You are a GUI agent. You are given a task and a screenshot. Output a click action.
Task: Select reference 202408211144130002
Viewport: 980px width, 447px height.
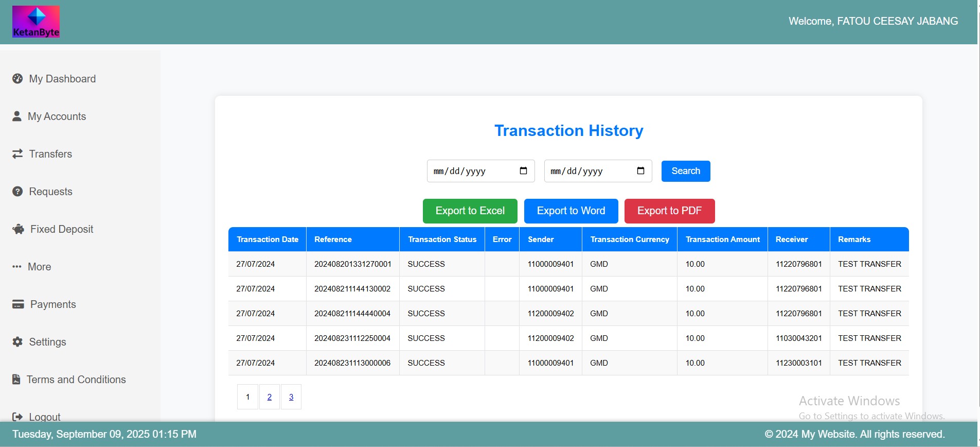pyautogui.click(x=352, y=289)
